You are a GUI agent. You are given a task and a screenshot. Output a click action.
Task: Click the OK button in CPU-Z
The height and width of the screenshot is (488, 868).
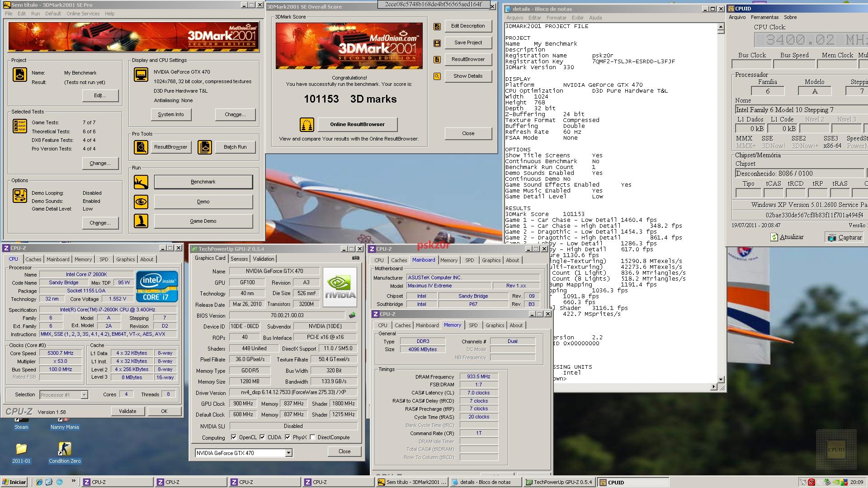pos(164,412)
